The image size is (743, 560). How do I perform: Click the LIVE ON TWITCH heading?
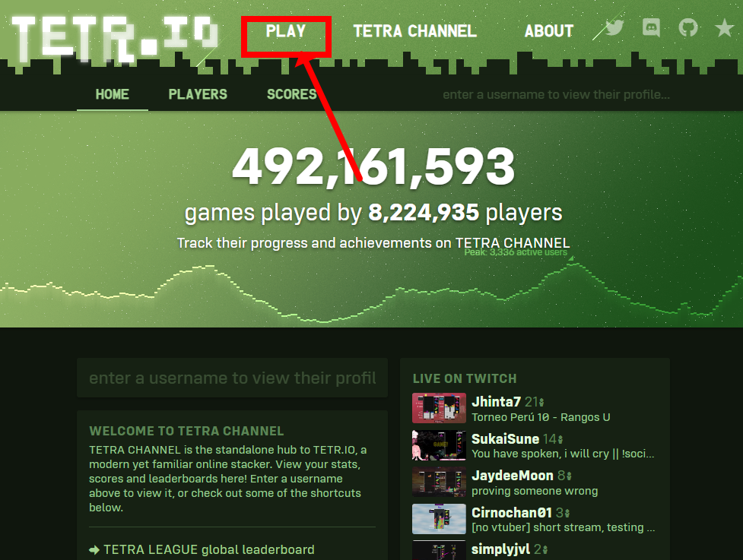pyautogui.click(x=465, y=378)
